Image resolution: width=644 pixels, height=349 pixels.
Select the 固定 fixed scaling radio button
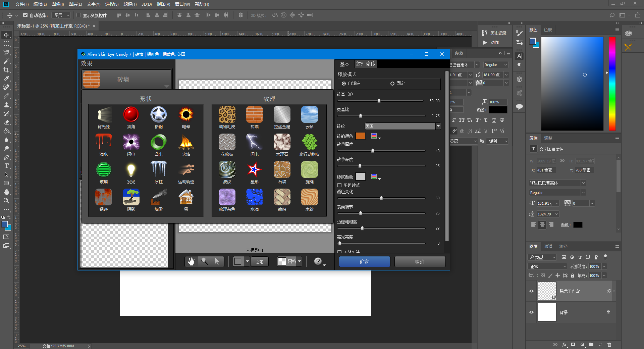392,84
